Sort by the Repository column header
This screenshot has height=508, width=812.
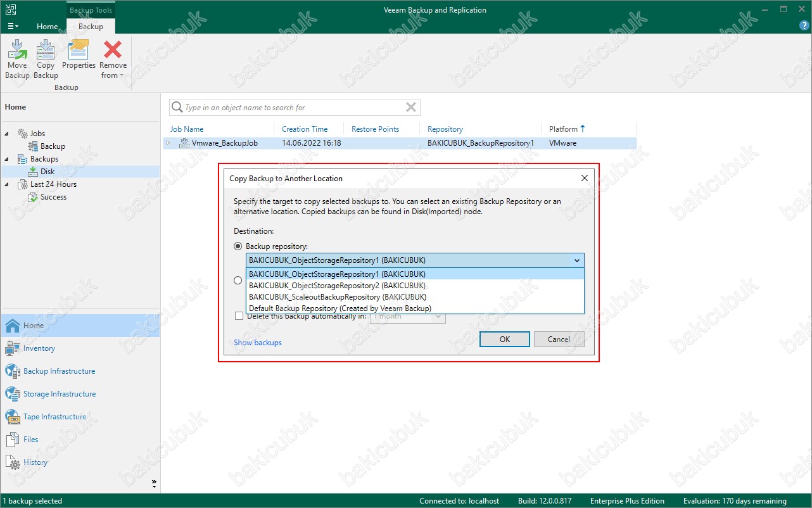coord(445,129)
